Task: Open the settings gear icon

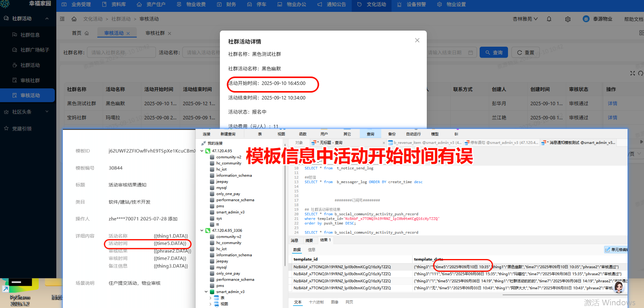Action: pyautogui.click(x=568, y=19)
